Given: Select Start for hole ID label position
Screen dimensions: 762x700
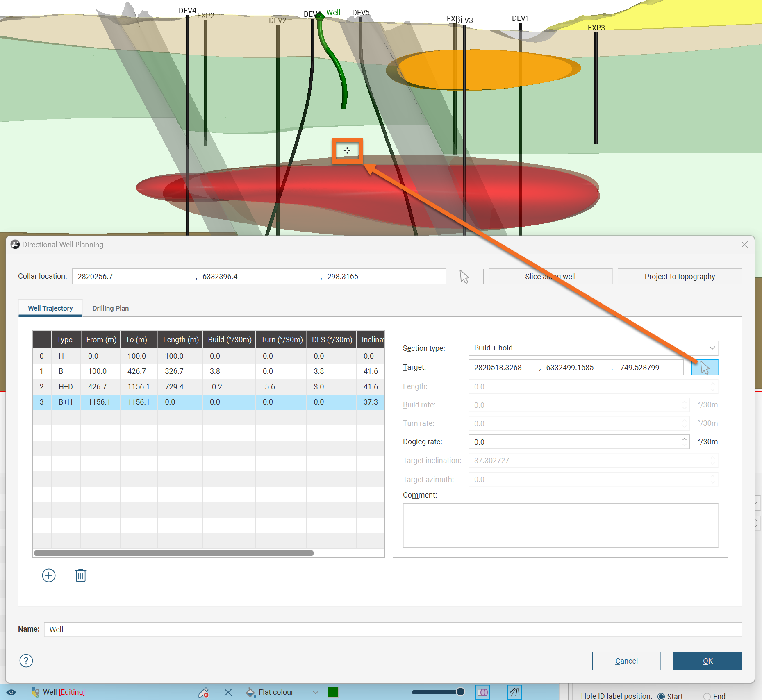Looking at the screenshot, I should (x=661, y=696).
